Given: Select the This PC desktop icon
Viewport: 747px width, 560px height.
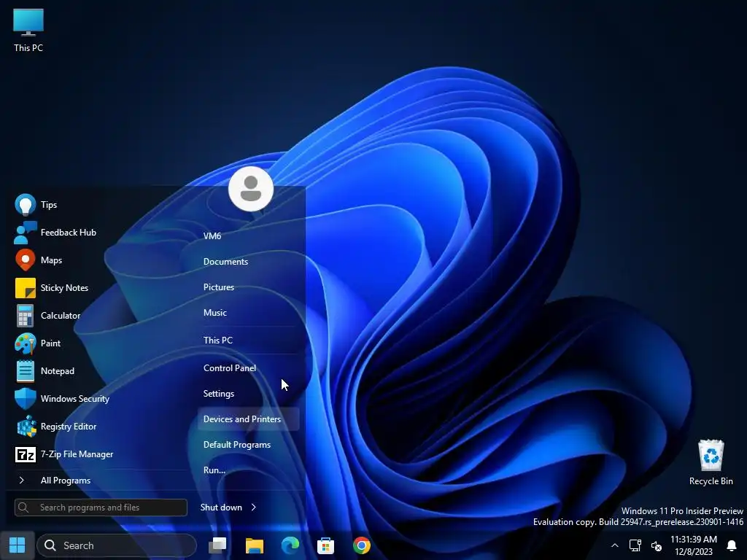Looking at the screenshot, I should click(28, 30).
